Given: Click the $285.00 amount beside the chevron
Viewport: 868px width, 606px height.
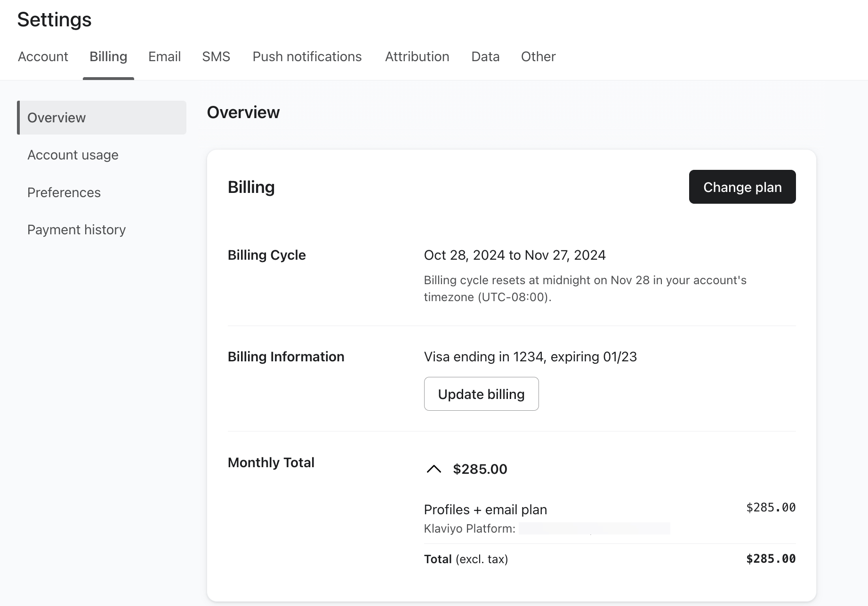Looking at the screenshot, I should 480,469.
